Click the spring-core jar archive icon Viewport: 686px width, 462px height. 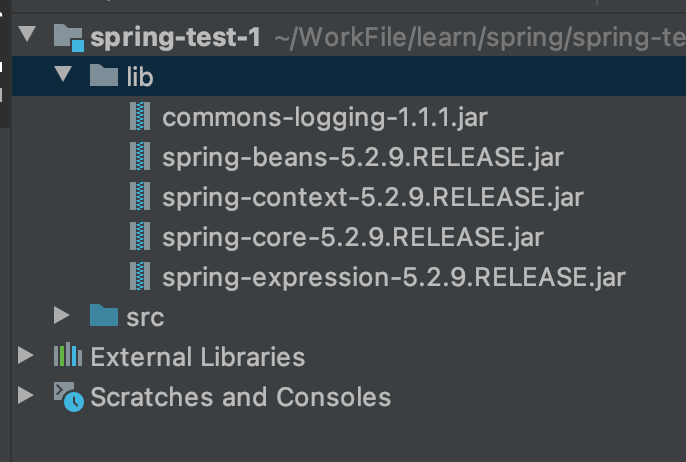click(141, 236)
